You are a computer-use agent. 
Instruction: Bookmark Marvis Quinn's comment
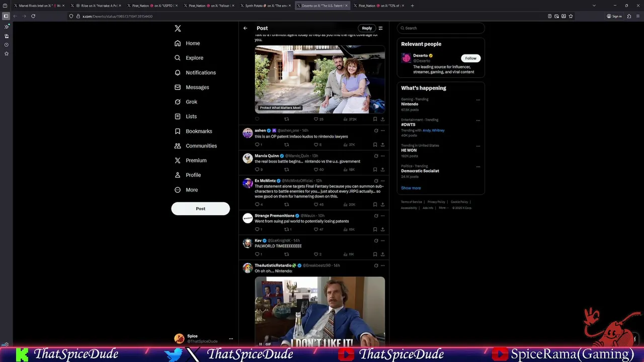tap(375, 169)
